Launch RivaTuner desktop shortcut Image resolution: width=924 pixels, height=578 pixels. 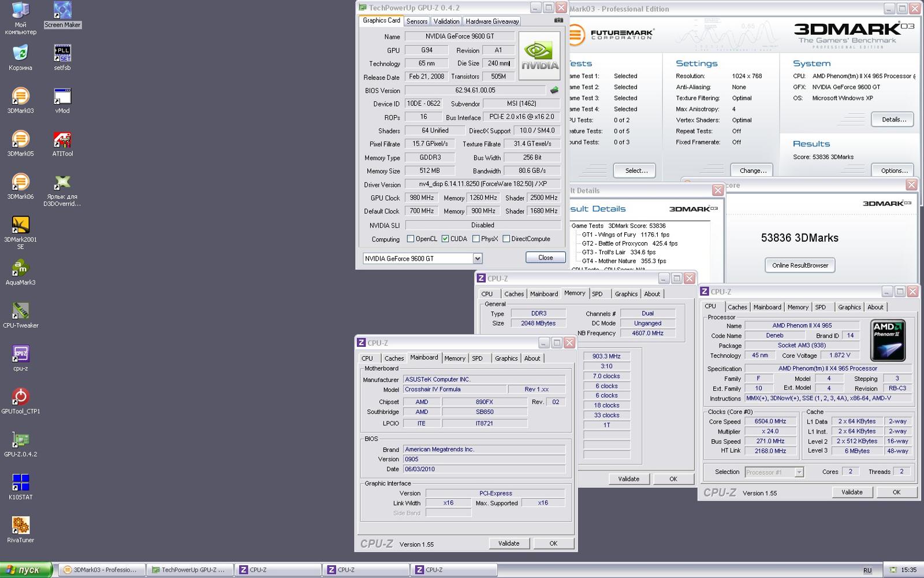click(21, 529)
